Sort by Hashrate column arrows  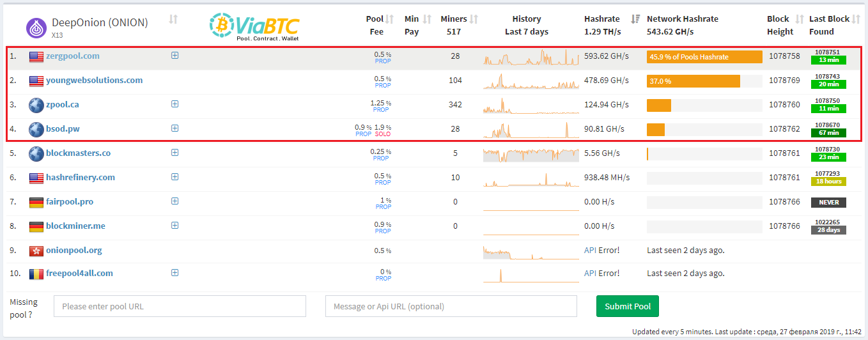635,19
